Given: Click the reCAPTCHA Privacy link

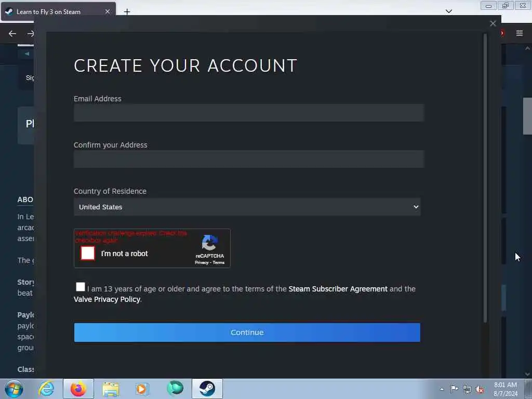Looking at the screenshot, I should (201, 262).
